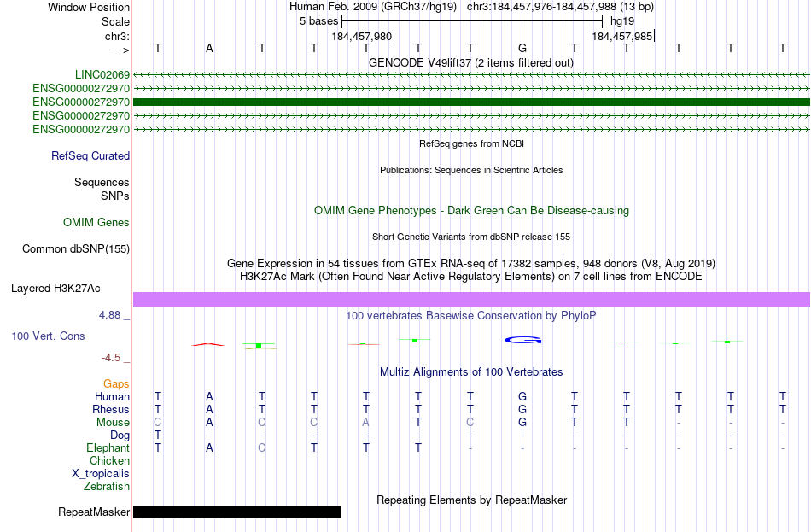Click base C in the Elephant row
The height and width of the screenshot is (532, 811).
(x=262, y=448)
